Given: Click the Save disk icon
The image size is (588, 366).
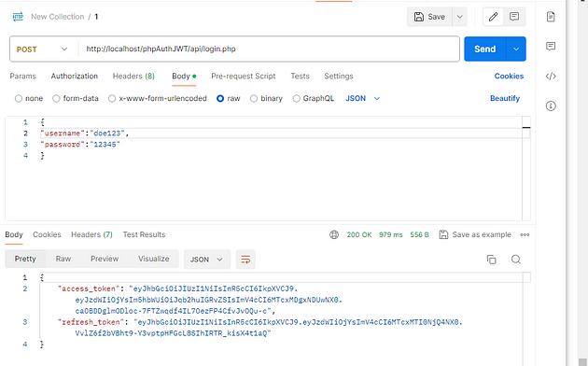Looking at the screenshot, I should coord(418,17).
